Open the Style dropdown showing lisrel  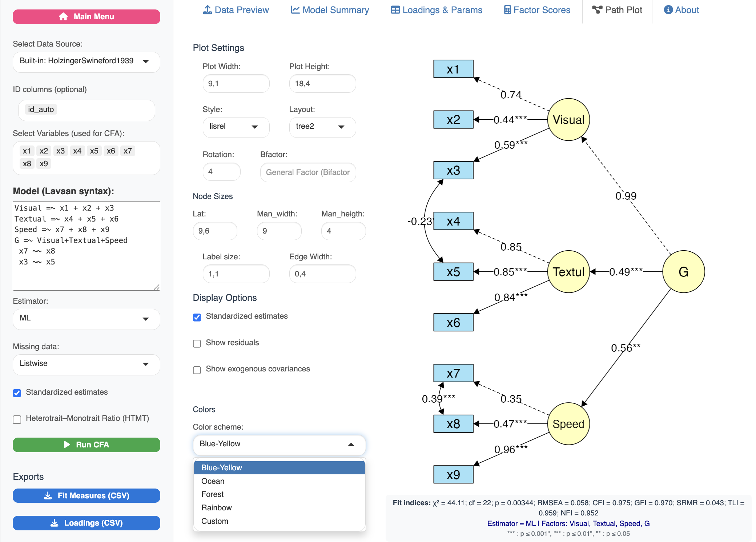point(236,127)
